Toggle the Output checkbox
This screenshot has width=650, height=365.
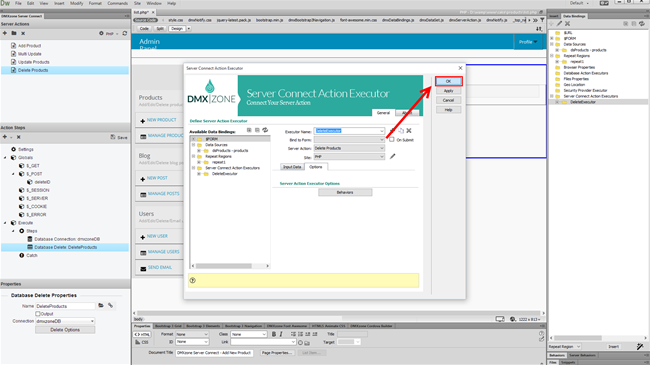[38, 314]
